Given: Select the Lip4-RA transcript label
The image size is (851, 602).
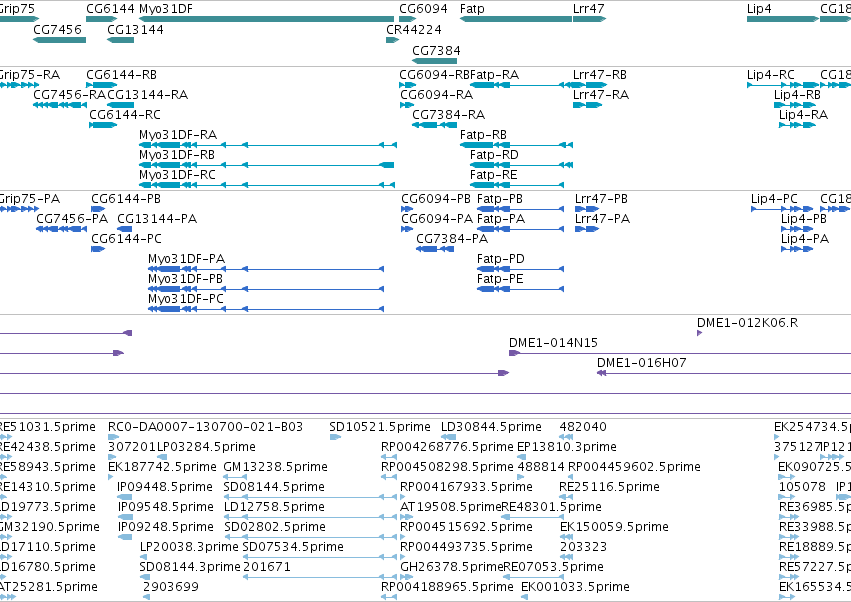Looking at the screenshot, I should click(x=803, y=115).
